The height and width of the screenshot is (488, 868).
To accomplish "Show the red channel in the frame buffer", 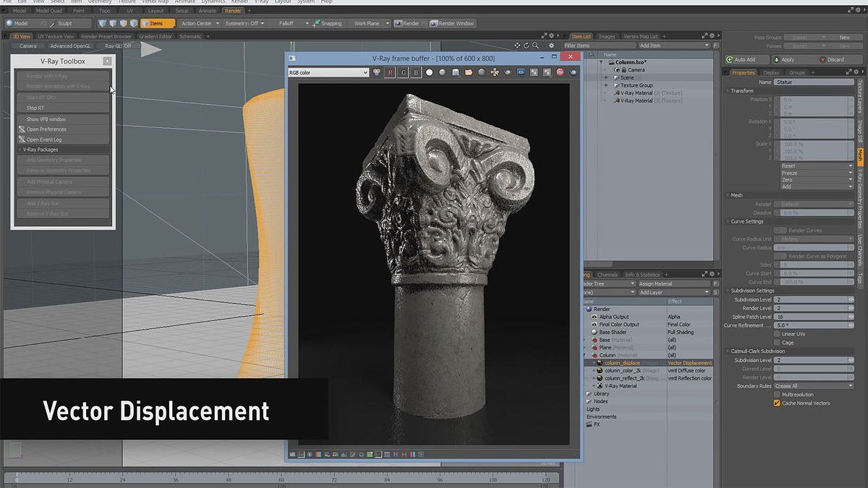I will 390,72.
